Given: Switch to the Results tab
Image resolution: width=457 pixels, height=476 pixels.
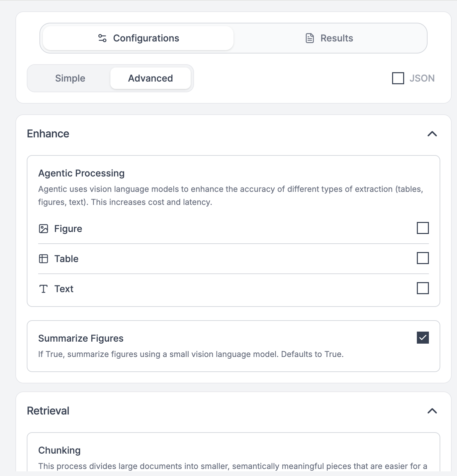Looking at the screenshot, I should (330, 38).
